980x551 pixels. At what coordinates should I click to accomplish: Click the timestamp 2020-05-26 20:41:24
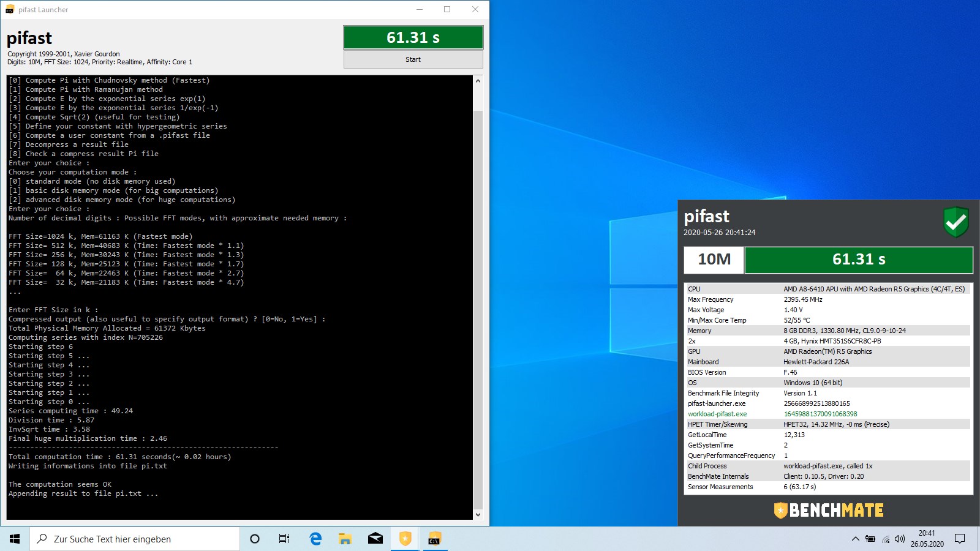720,233
